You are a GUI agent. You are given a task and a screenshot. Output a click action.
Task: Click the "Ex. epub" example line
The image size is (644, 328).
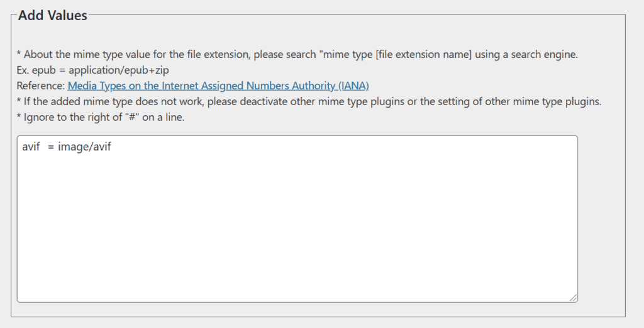(35, 70)
